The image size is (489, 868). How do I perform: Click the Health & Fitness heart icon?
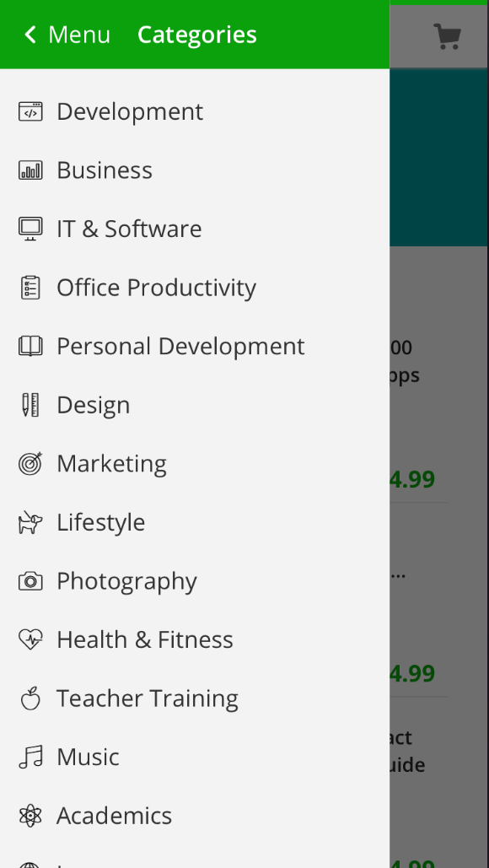point(30,639)
